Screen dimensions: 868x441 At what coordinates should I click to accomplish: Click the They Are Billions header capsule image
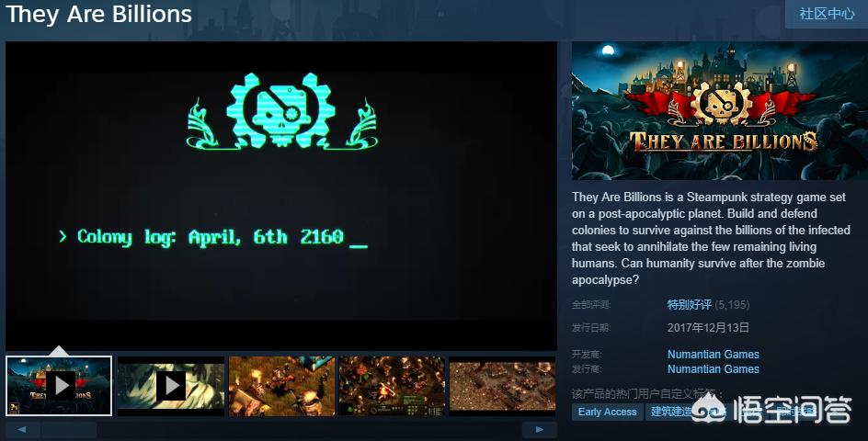720,110
